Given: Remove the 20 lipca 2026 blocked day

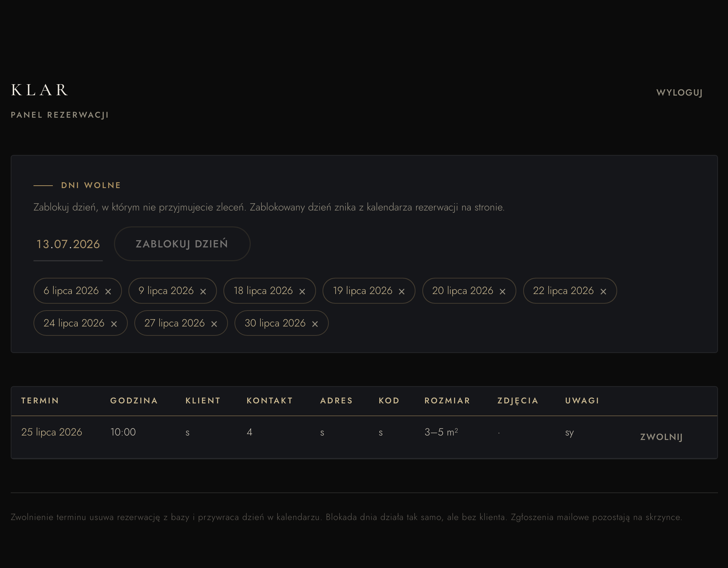Looking at the screenshot, I should [502, 292].
